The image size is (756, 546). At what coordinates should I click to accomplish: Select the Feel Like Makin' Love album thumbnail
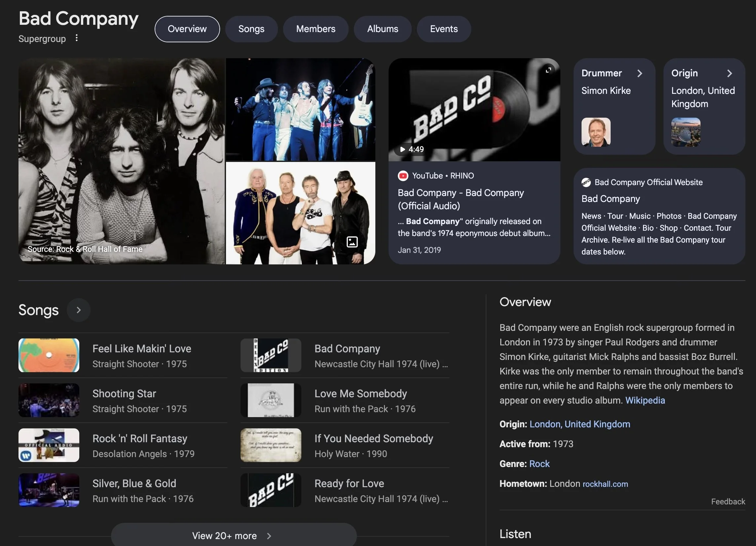49,355
